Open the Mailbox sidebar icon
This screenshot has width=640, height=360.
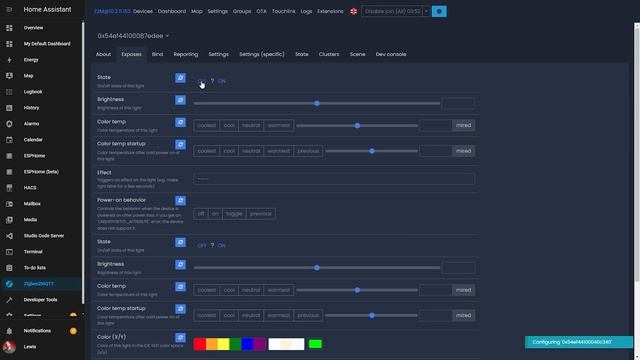click(x=9, y=204)
